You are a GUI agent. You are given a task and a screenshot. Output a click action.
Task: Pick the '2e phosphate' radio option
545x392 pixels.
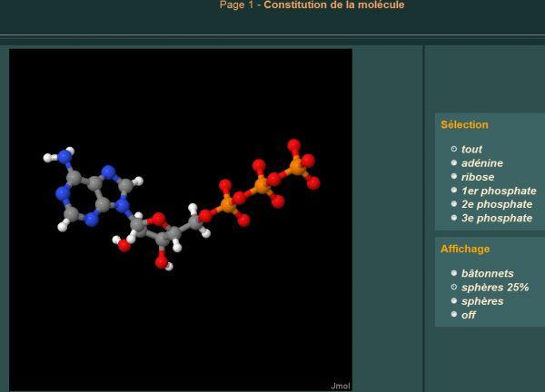(454, 204)
